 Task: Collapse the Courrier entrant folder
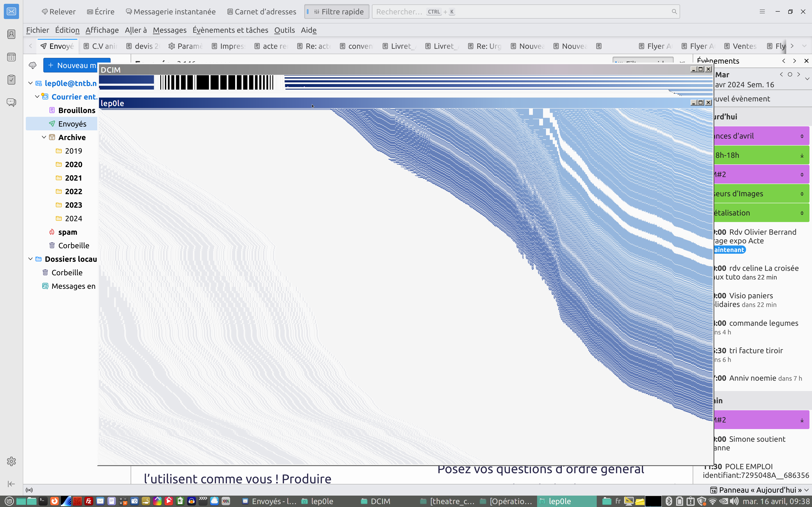coord(37,97)
